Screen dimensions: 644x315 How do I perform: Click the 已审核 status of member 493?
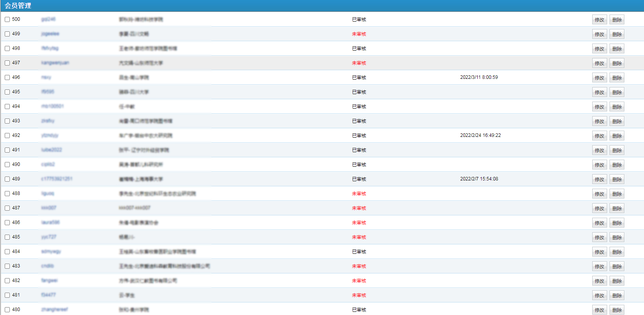click(359, 121)
